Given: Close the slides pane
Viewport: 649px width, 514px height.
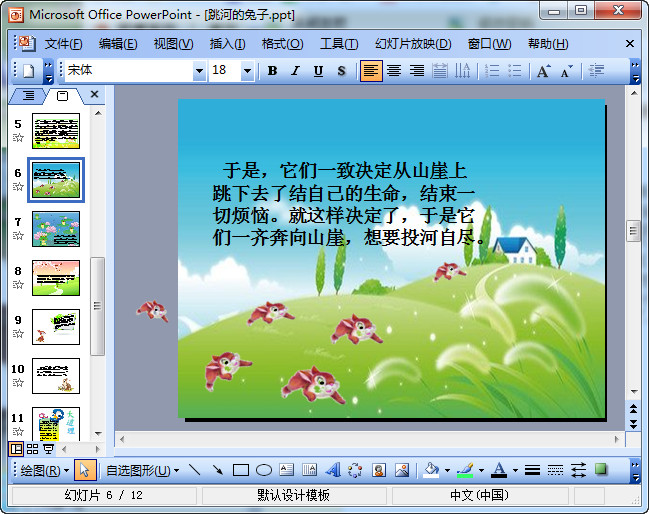Looking at the screenshot, I should 94,94.
